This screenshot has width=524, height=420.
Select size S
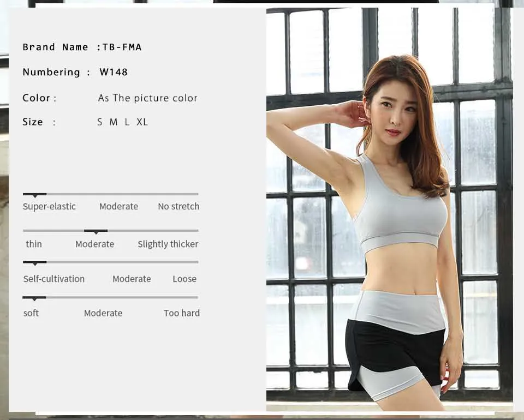click(x=99, y=122)
